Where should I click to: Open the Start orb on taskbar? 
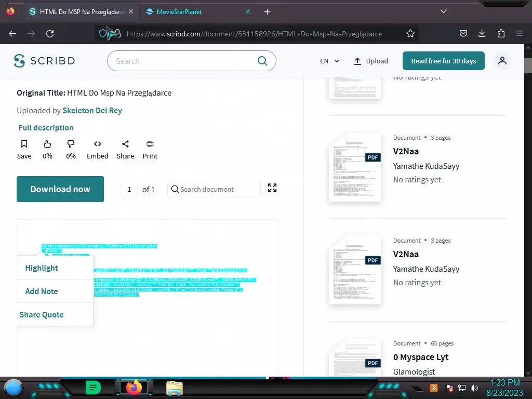pos(13,388)
